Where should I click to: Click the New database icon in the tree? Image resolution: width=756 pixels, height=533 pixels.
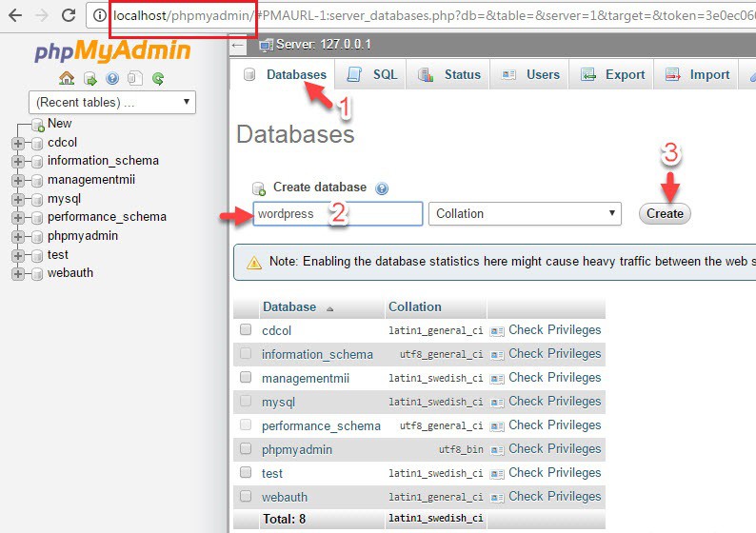[37, 125]
